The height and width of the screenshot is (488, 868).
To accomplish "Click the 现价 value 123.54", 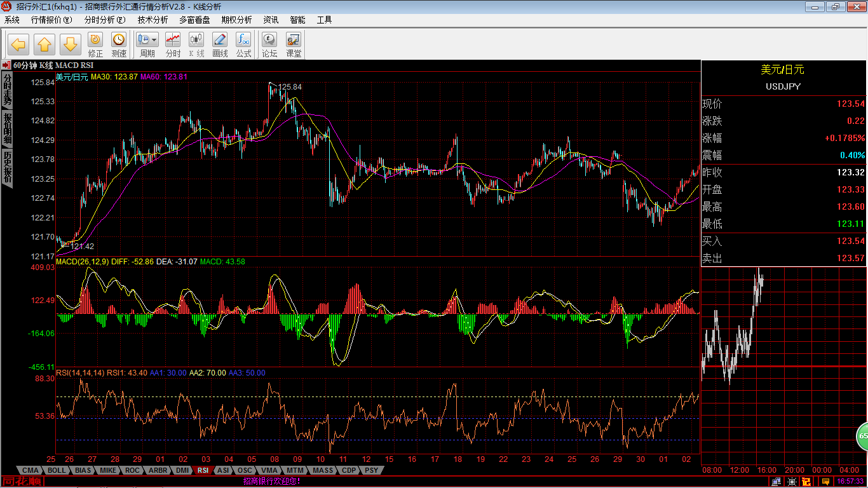I will (851, 104).
